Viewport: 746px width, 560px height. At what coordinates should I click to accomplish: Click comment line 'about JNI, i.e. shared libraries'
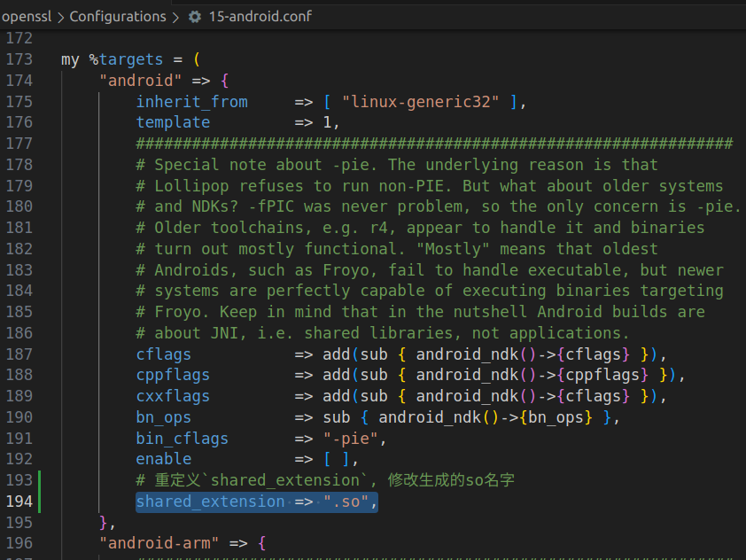[x=383, y=333]
